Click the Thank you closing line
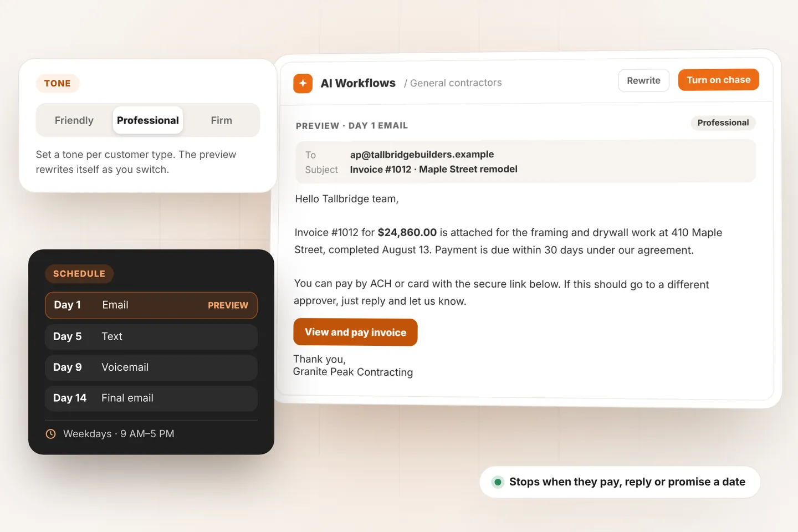The image size is (798, 532). [x=320, y=359]
